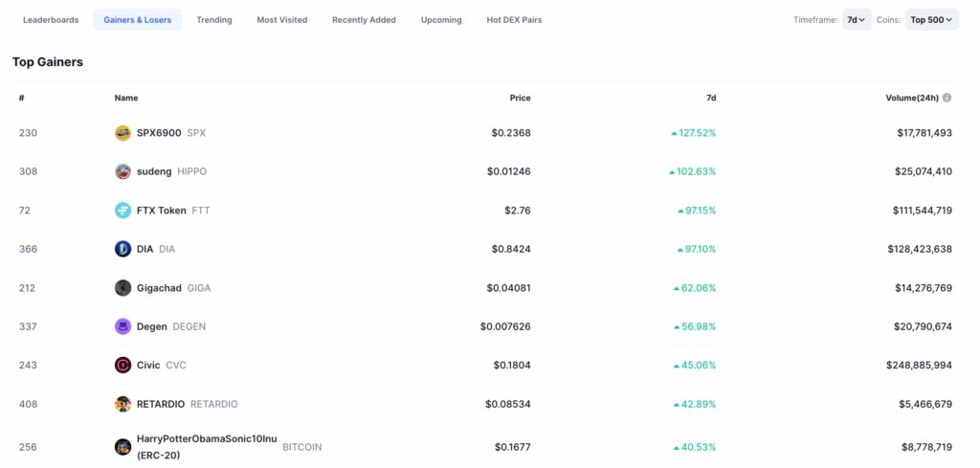Click the DIA coin logo icon
Screen dimensions: 980x468
123,249
